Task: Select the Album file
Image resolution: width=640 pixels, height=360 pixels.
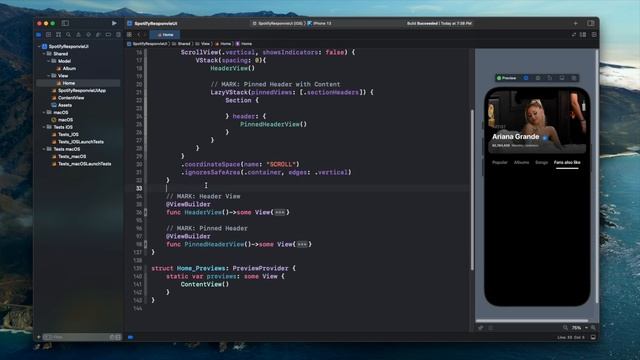Action: point(66,69)
